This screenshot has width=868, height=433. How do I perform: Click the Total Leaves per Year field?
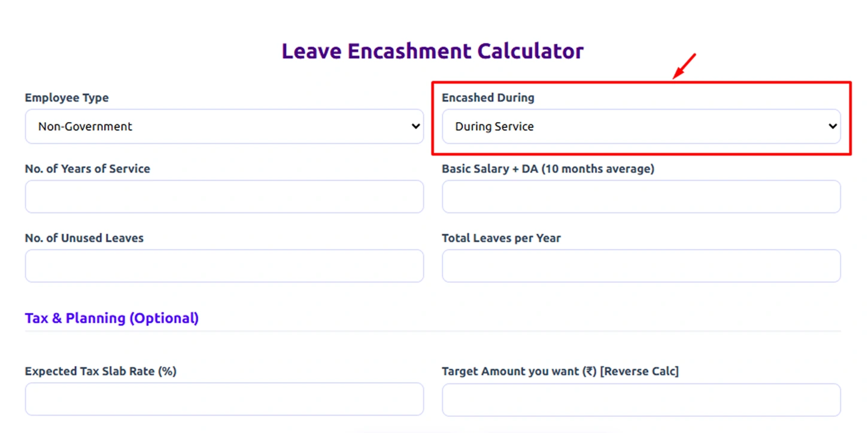pyautogui.click(x=641, y=266)
